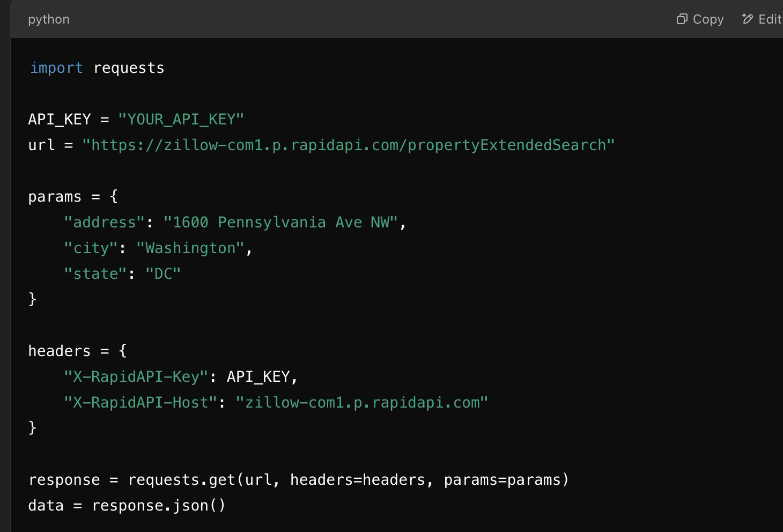Click the python language label

tap(49, 19)
